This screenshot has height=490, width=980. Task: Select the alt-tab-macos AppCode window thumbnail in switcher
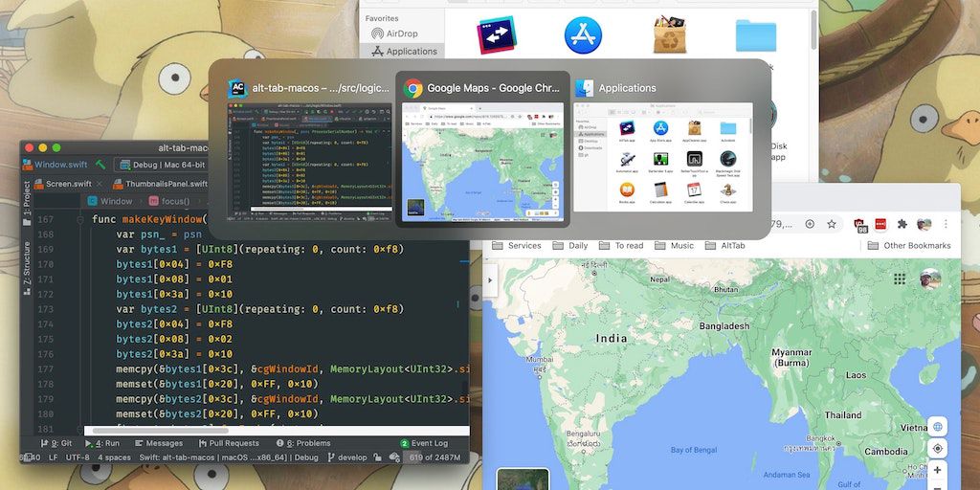[310, 161]
